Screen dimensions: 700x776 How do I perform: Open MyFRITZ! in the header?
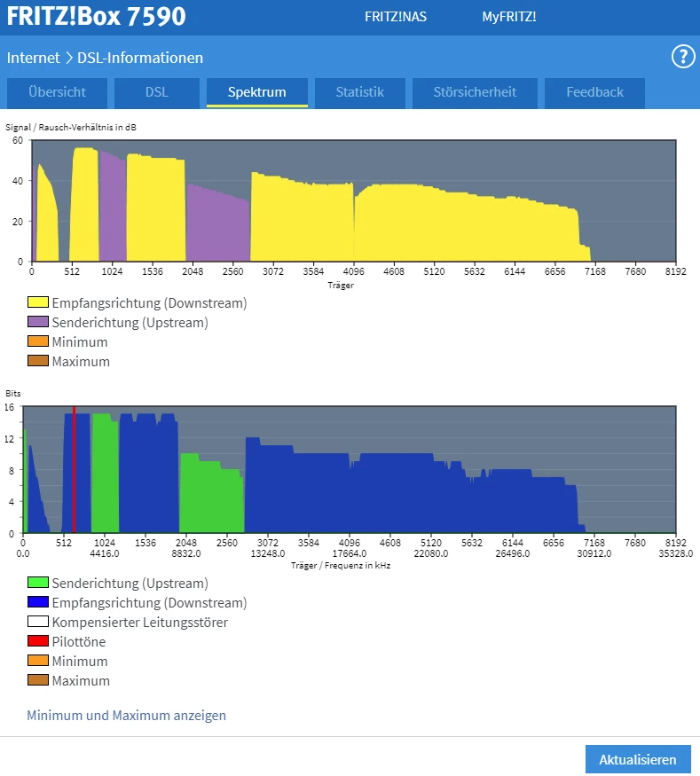(x=509, y=17)
